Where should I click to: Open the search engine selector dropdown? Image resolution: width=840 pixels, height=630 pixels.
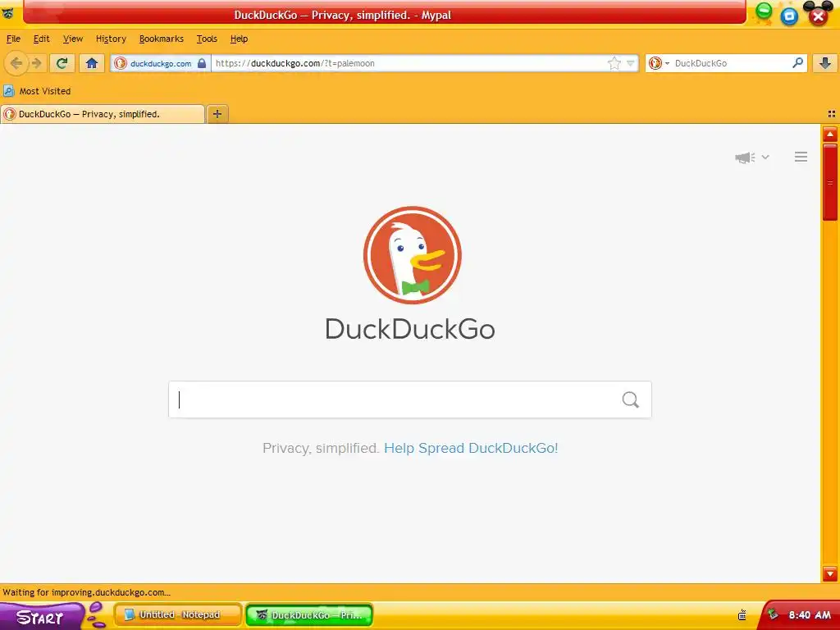coord(659,63)
